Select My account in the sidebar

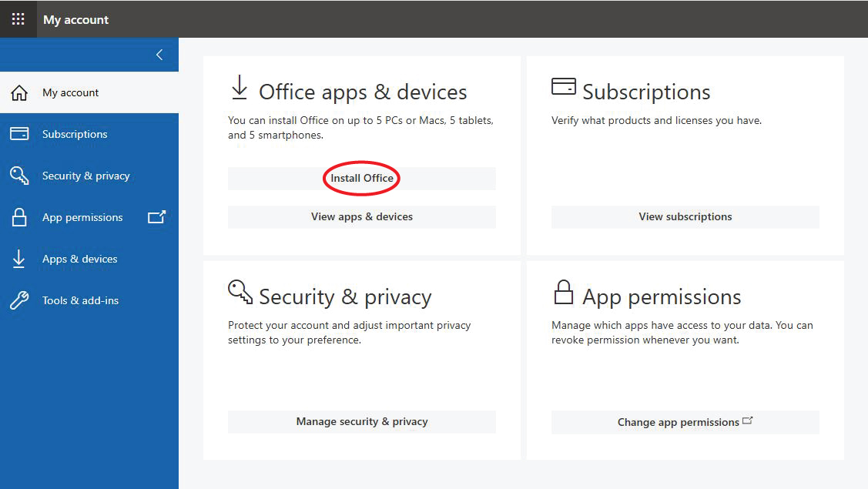point(89,92)
